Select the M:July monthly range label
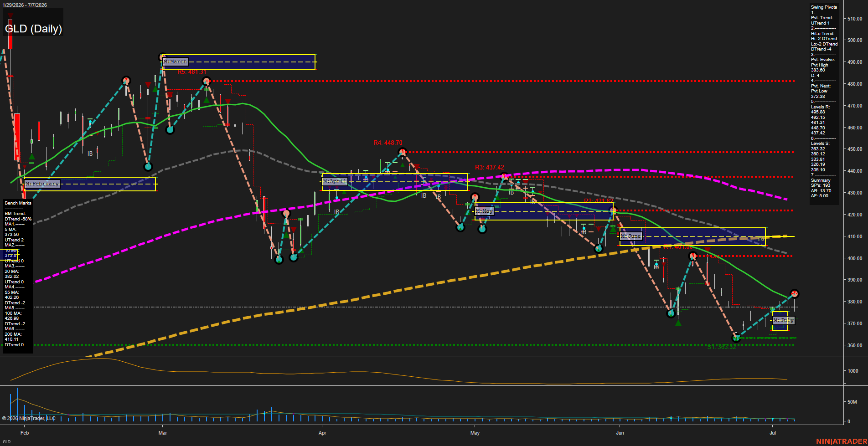The image size is (868, 446). (x=784, y=320)
